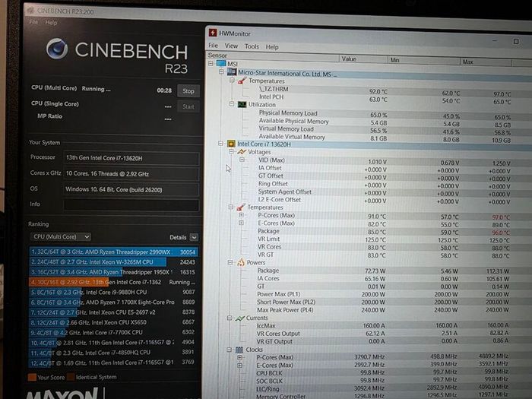Collapse the Micro-Star International node

click(x=221, y=71)
